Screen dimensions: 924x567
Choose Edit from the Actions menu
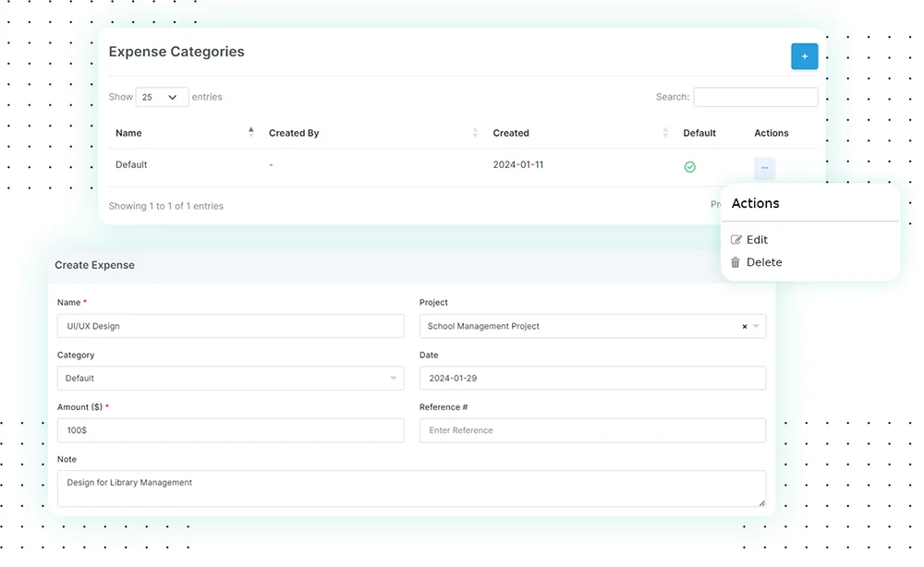tap(758, 239)
